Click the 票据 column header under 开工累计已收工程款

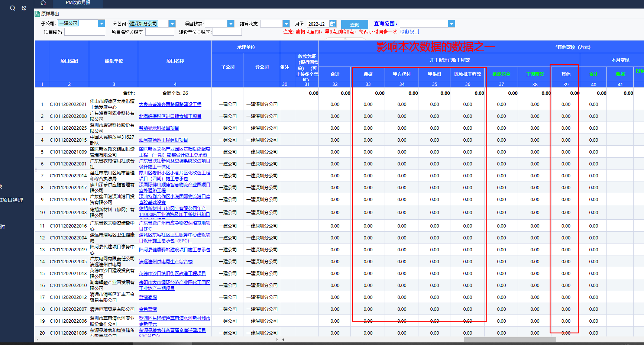pyautogui.click(x=368, y=74)
